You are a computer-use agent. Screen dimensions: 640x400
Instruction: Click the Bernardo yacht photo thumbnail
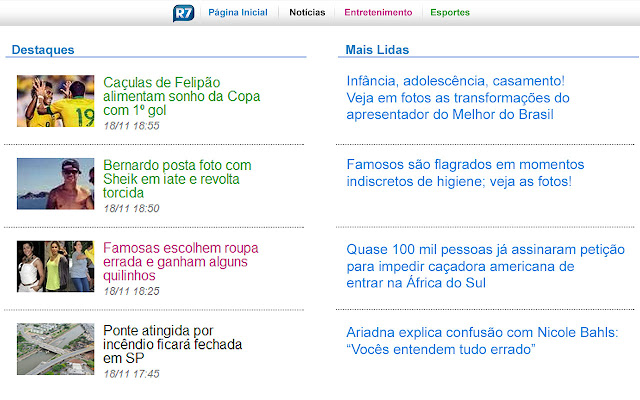55,183
